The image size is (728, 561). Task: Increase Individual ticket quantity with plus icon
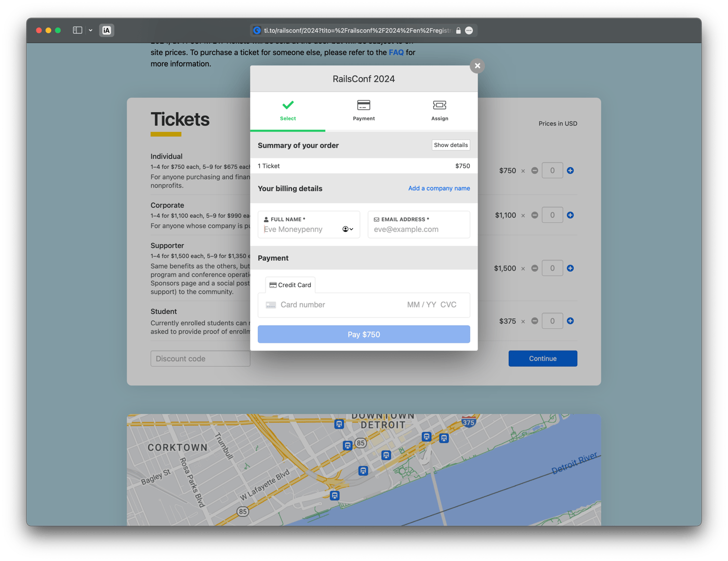pos(570,170)
